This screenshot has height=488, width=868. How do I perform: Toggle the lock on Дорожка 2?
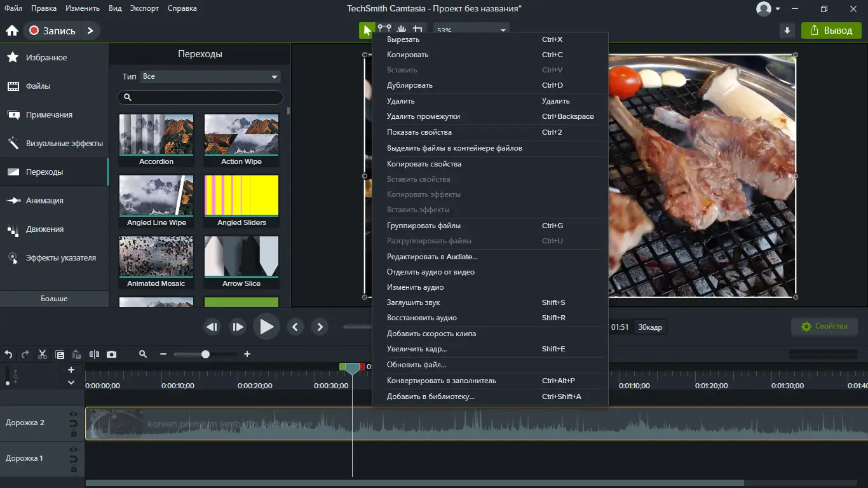pos(74,433)
